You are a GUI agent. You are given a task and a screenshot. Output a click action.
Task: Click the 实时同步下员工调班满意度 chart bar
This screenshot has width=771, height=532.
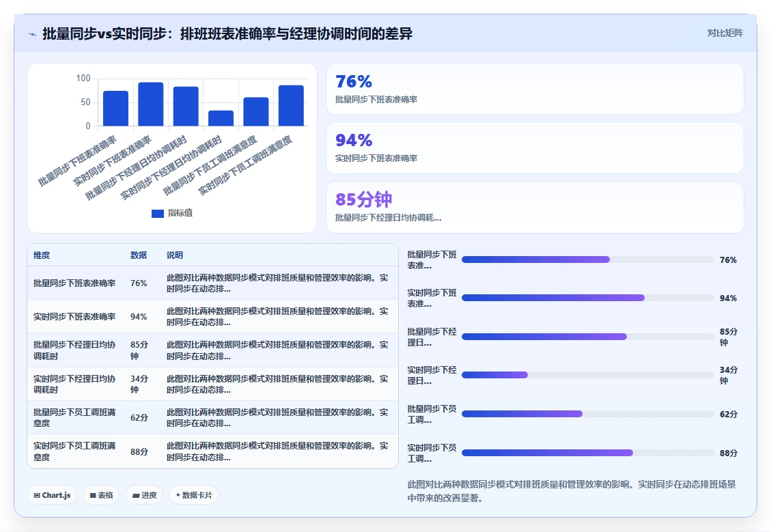291,106
